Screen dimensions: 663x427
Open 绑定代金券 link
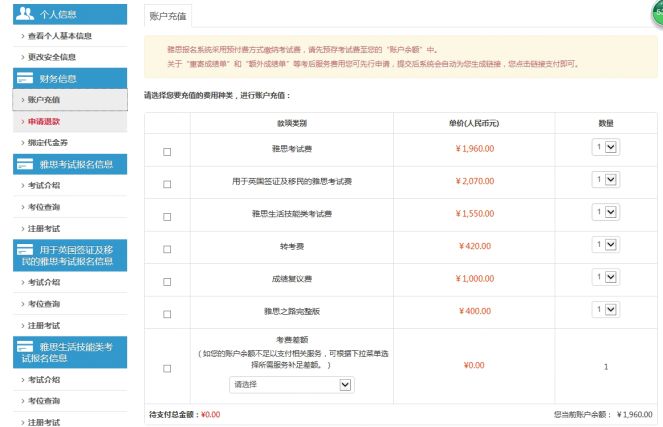pos(48,142)
